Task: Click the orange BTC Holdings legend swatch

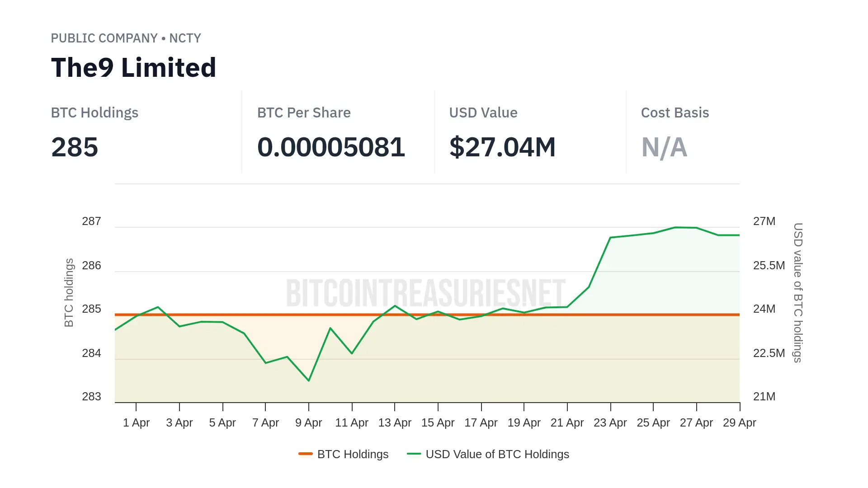Action: 306,454
